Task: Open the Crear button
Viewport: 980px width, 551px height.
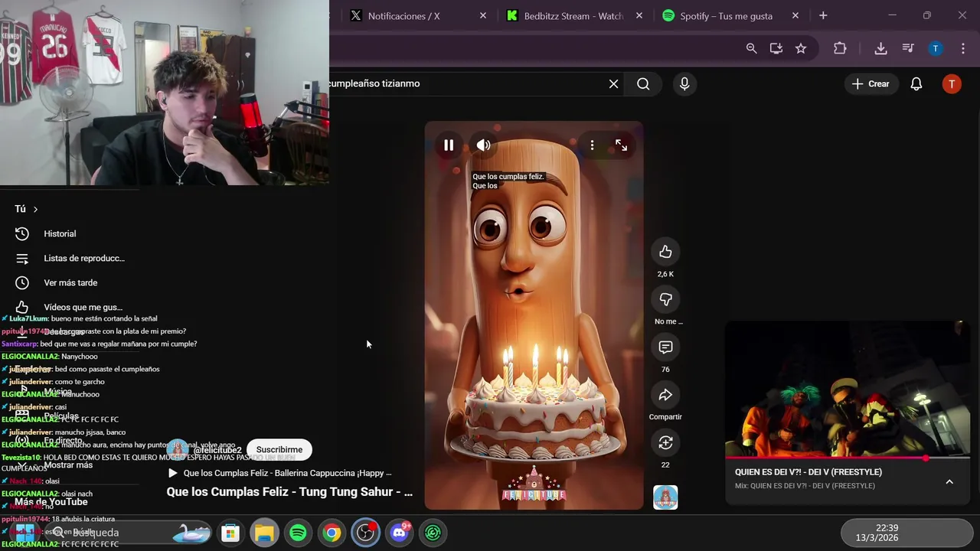Action: coord(871,83)
